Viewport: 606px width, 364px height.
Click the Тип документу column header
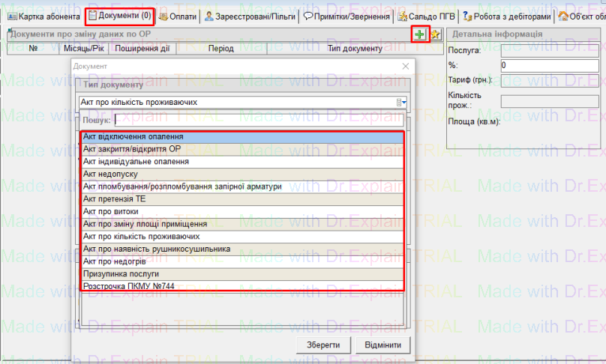[355, 48]
